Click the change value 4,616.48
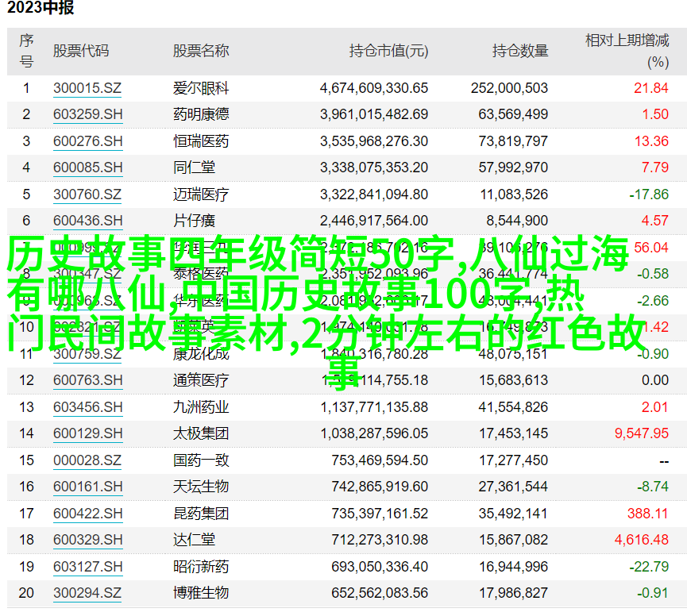The height and width of the screenshot is (616, 687). click(x=642, y=540)
